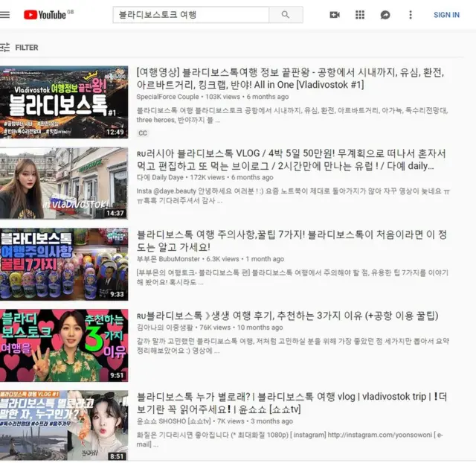Open the '추천하는 3가지 이유' video title
Screen dimensions: 476x463
tap(288, 316)
